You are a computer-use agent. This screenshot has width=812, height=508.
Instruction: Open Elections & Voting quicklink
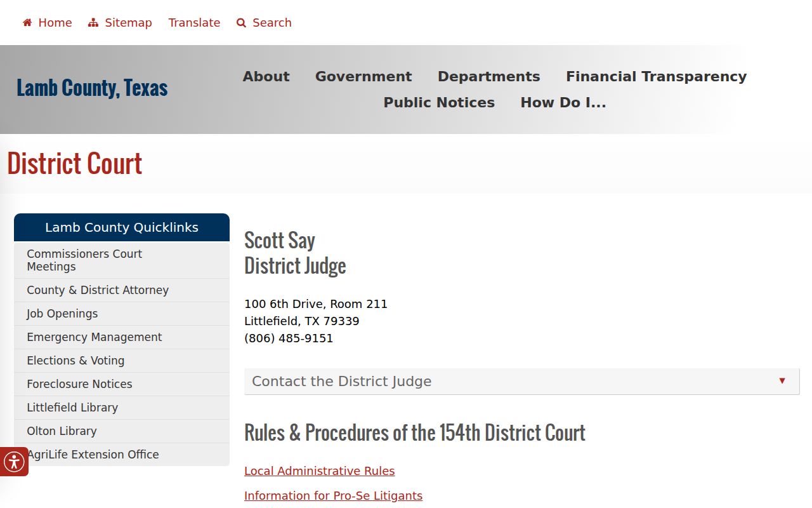point(122,361)
